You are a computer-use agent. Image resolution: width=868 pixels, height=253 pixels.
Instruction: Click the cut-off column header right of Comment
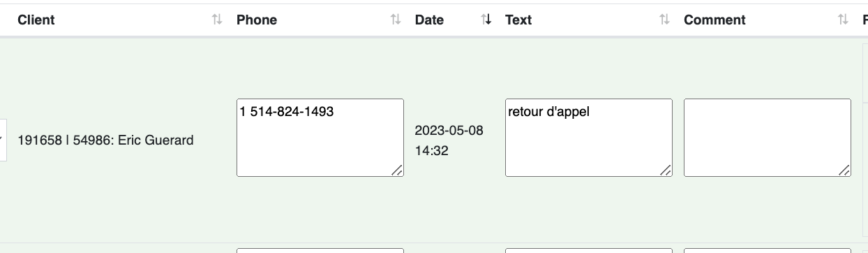click(x=865, y=20)
